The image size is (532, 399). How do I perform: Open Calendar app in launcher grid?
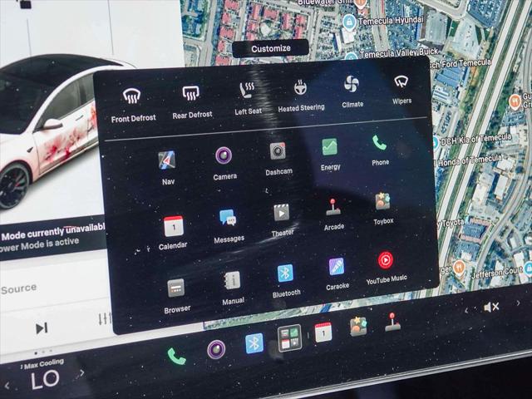click(173, 233)
